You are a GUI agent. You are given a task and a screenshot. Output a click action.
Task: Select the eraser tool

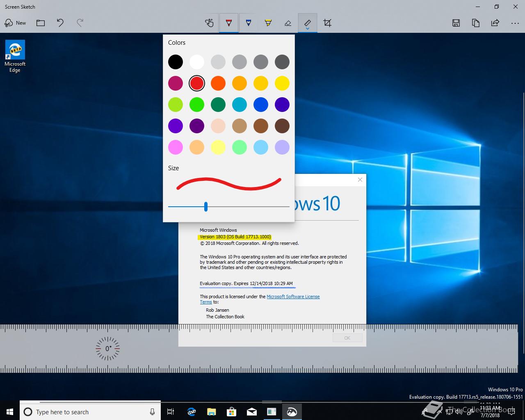(288, 23)
